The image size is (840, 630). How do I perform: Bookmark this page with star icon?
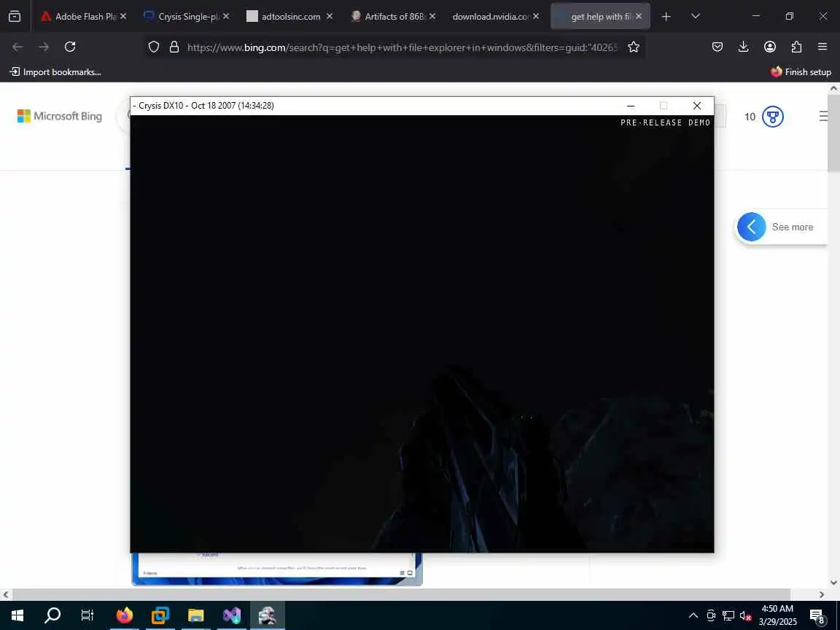coord(634,47)
